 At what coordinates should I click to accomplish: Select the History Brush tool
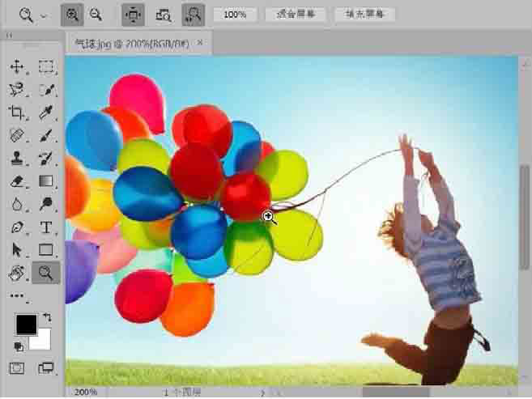(46, 159)
